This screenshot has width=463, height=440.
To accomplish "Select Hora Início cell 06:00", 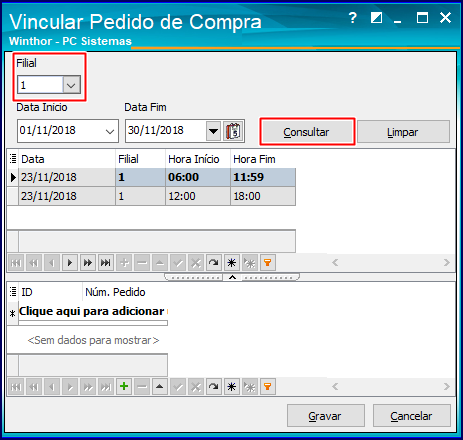I will tap(198, 177).
